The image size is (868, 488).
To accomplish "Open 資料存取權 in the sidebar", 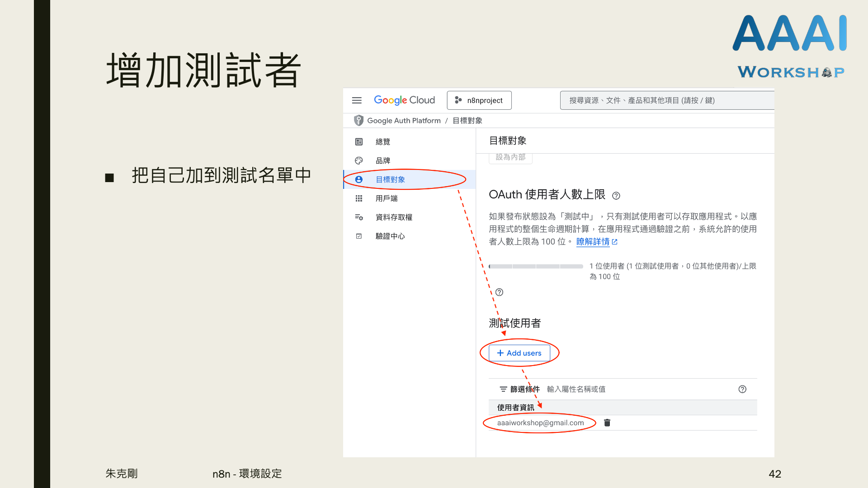I will tap(394, 217).
